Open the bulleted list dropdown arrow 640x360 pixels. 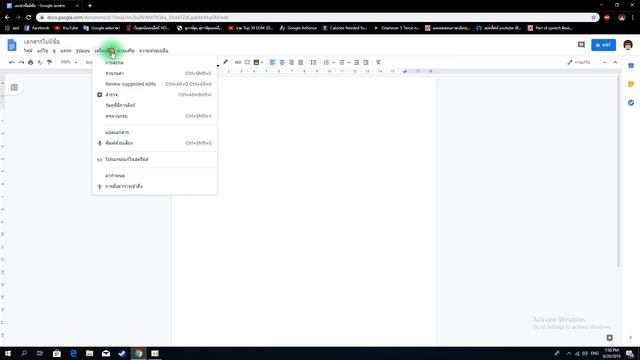tap(349, 62)
